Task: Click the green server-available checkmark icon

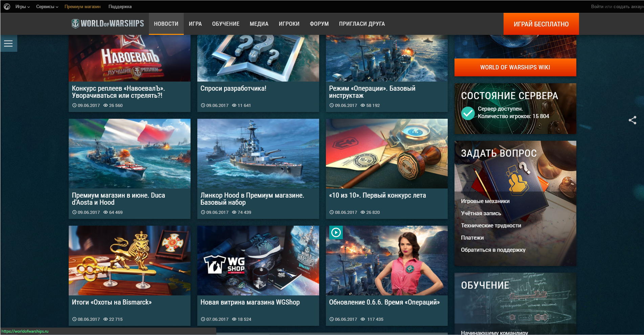Action: point(468,113)
